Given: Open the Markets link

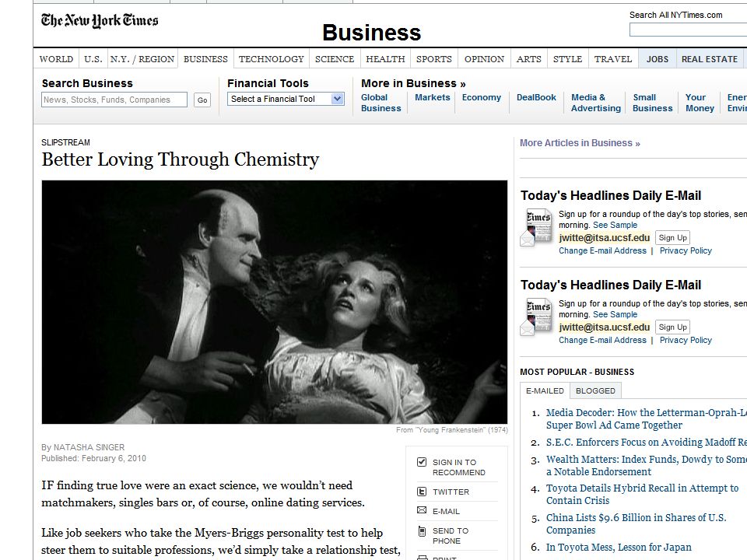Looking at the screenshot, I should coord(432,97).
